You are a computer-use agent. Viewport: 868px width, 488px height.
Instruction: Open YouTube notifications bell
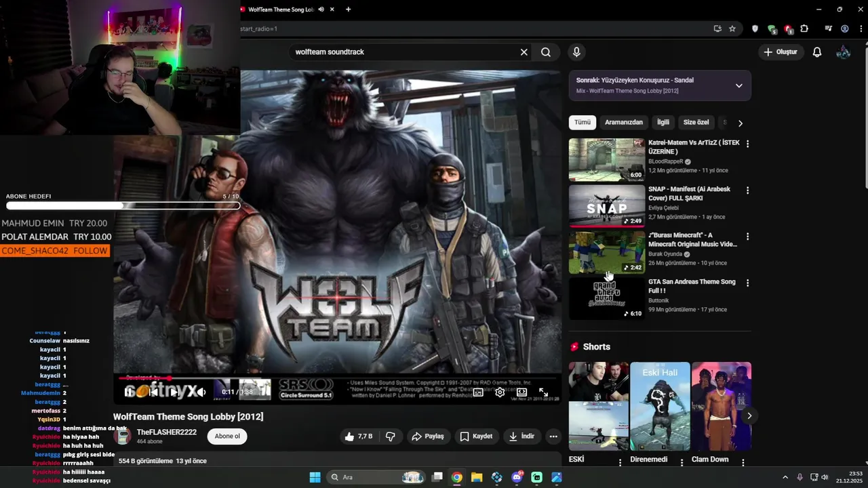[x=817, y=52]
